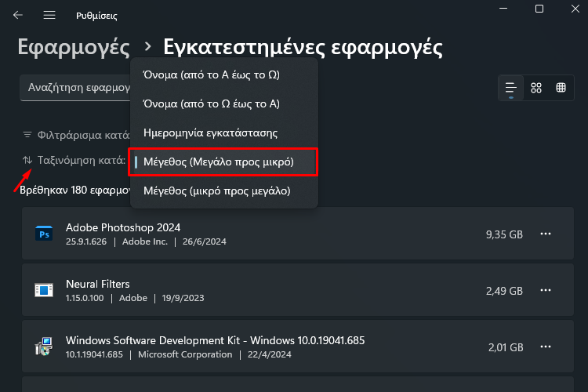
Task: Click the Neural Filters version 1.15.0.100
Action: pyautogui.click(x=85, y=298)
